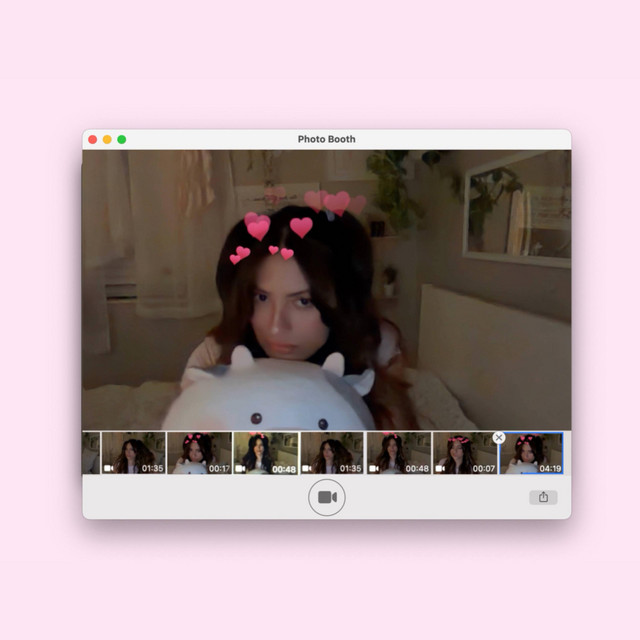Click the video camera icon on the 00:07 clip

tap(440, 469)
